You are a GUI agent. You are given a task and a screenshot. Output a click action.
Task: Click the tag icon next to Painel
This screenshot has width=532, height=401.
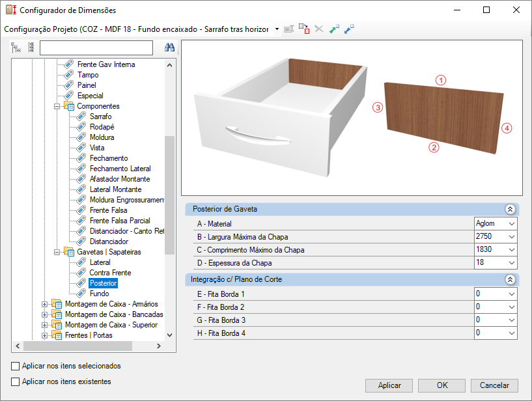click(69, 85)
